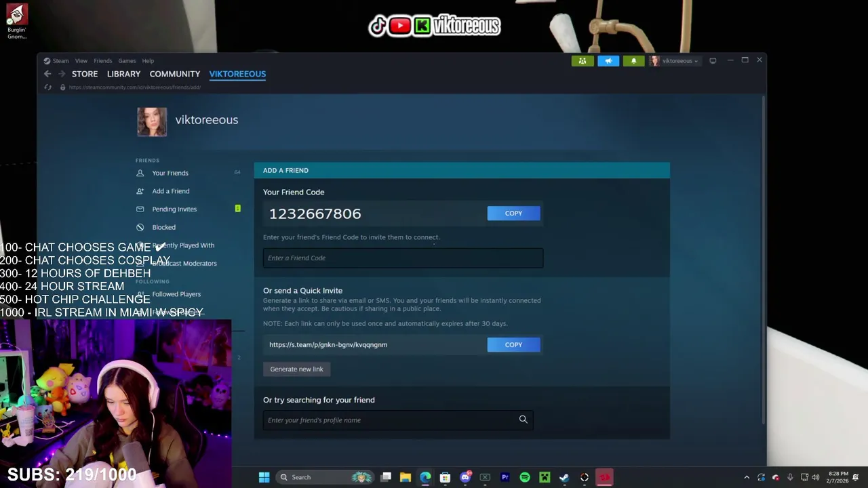Open Spotify from the taskbar
This screenshot has width=868, height=488.
point(525,477)
